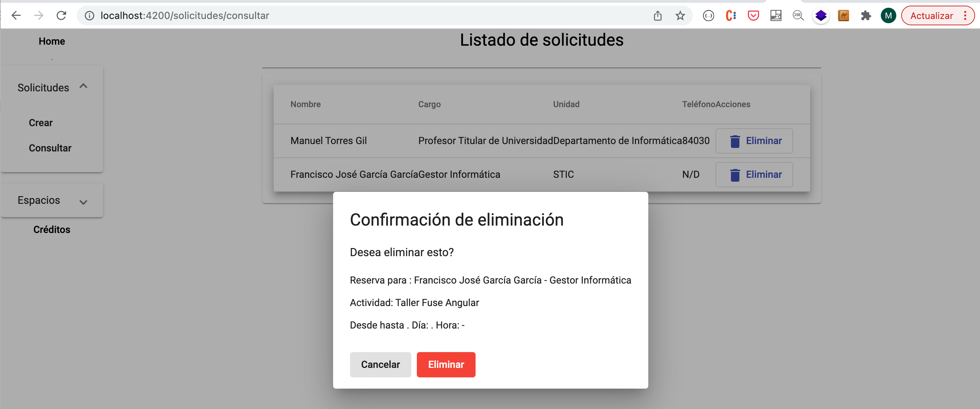
Task: Open the green M profile avatar
Action: point(888,15)
